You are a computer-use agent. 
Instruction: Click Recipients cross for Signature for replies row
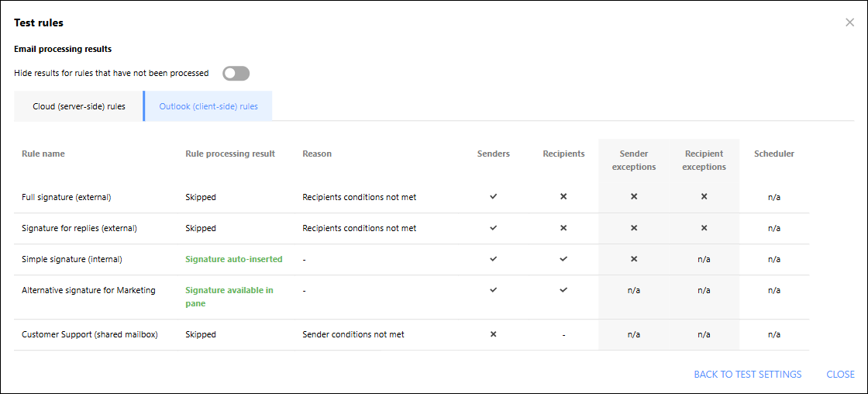(x=563, y=228)
